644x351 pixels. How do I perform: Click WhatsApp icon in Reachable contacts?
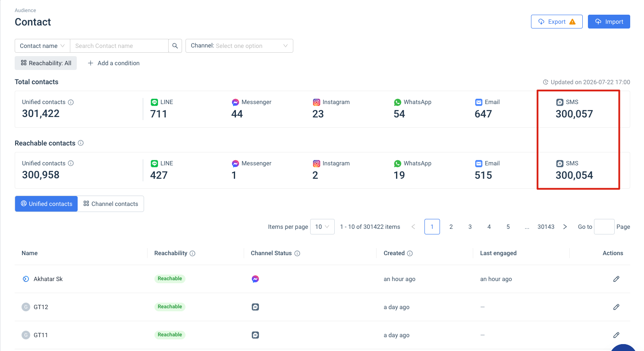pyautogui.click(x=397, y=164)
